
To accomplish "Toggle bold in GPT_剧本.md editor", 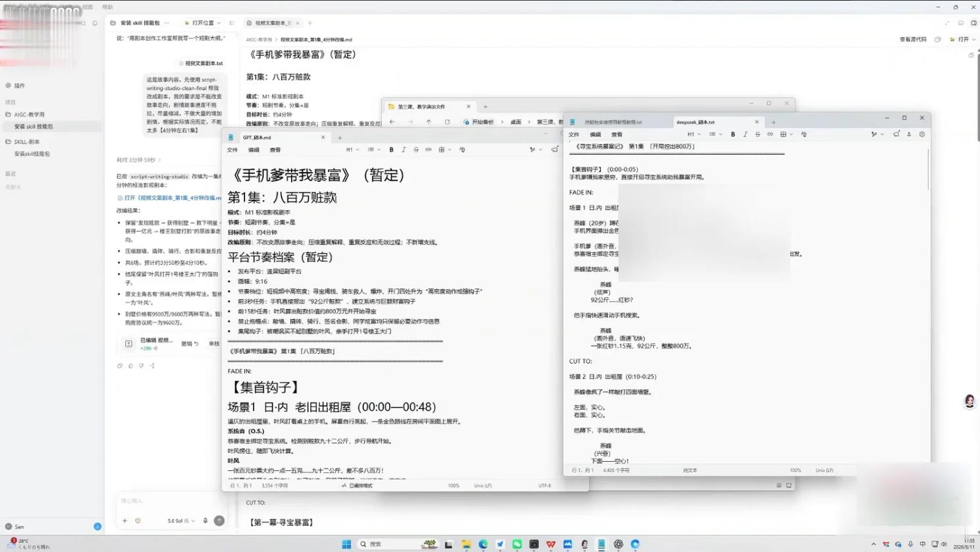I will (x=391, y=150).
